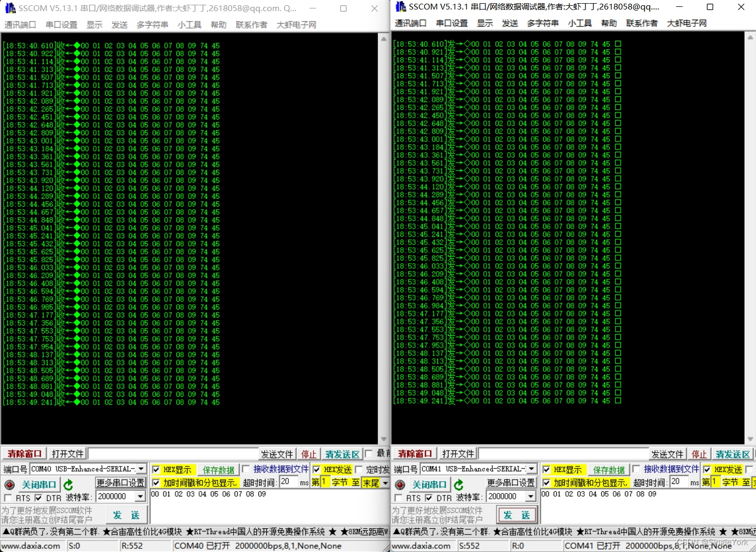Click R:552 counter in left status bar

pyautogui.click(x=132, y=546)
